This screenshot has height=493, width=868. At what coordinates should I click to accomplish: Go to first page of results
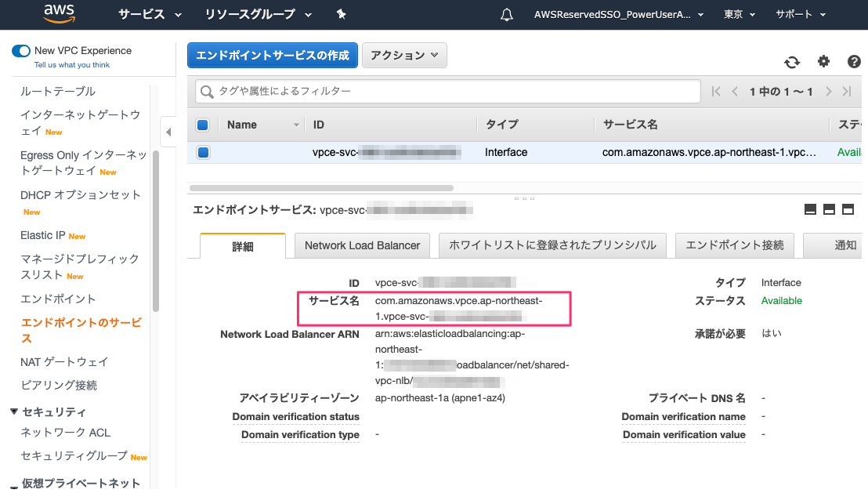point(716,92)
